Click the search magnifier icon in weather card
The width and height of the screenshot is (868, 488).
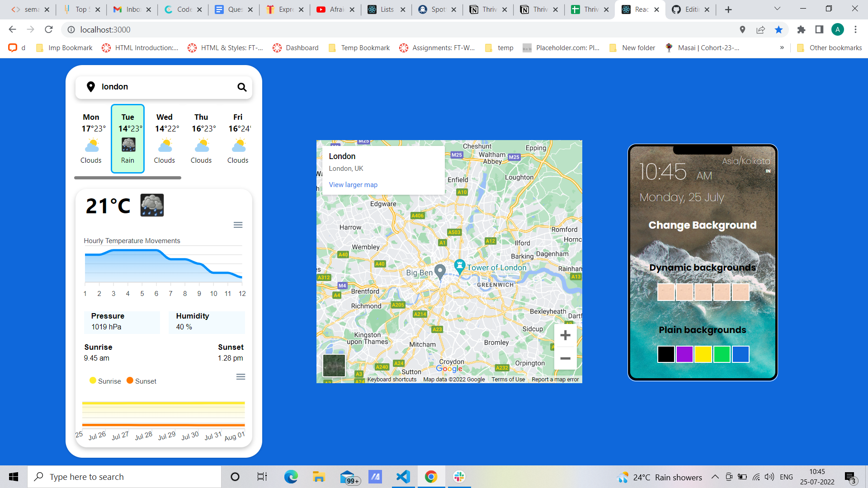(242, 87)
